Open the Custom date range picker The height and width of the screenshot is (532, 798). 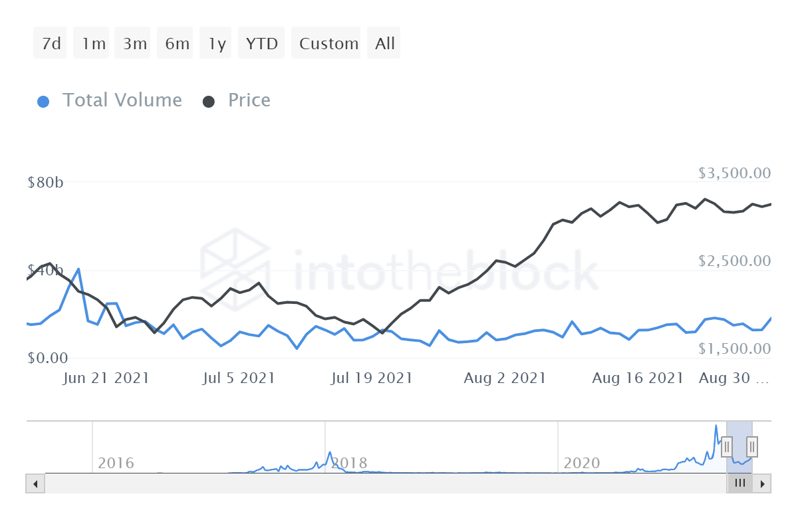pos(329,43)
